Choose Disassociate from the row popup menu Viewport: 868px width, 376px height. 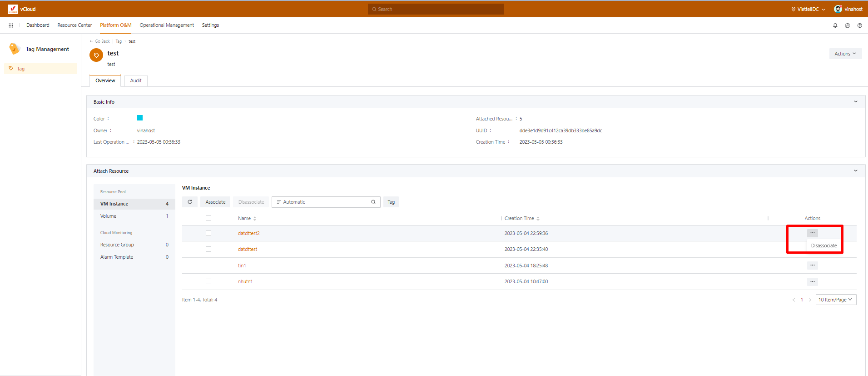click(823, 246)
